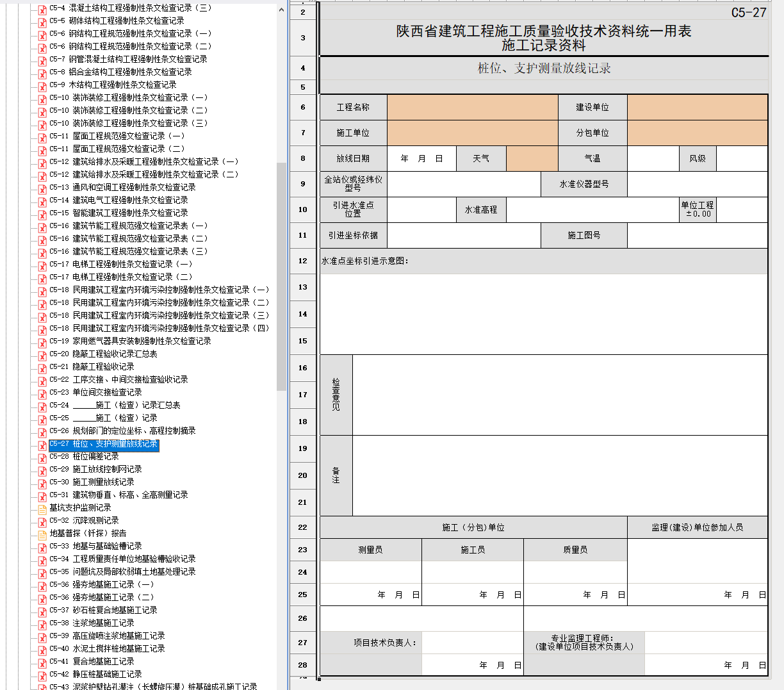Click the document icon beside C5-32 沉降观测记录
784x690 pixels.
42,522
